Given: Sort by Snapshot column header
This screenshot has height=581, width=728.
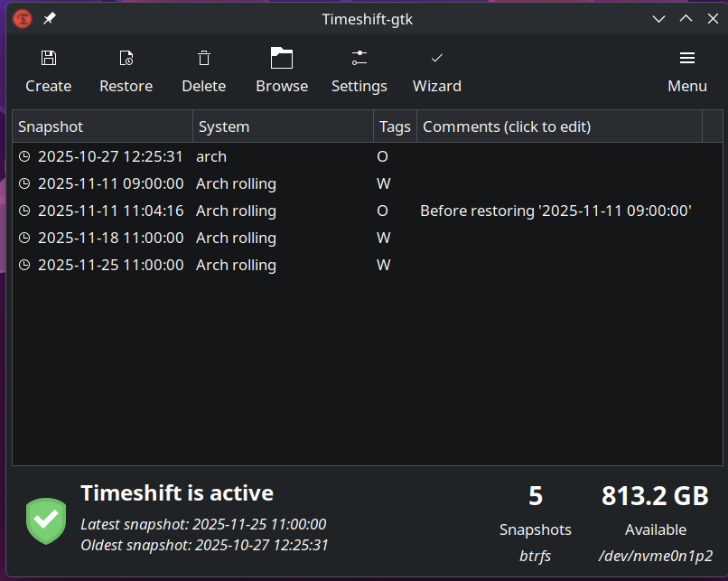Looking at the screenshot, I should point(102,127).
